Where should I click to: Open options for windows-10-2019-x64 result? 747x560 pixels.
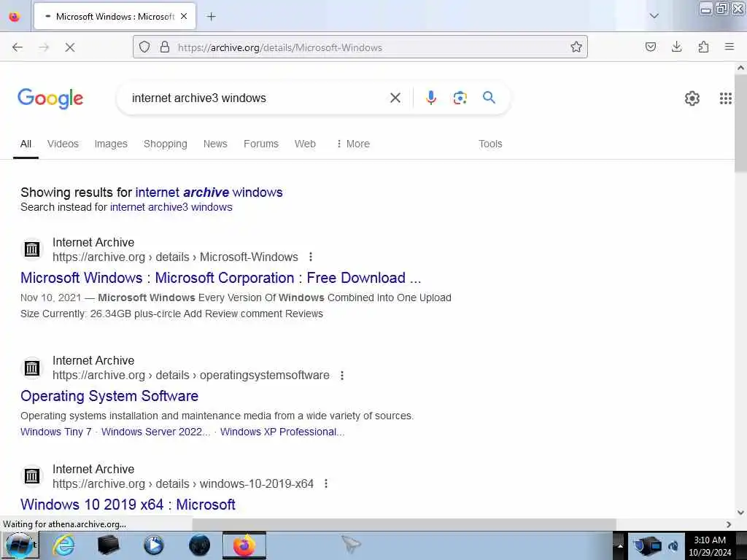[326, 484]
